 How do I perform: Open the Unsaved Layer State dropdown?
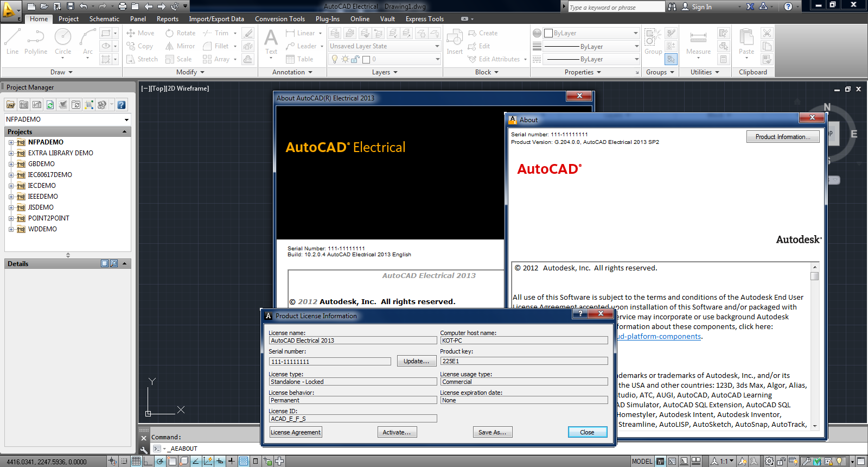point(385,46)
